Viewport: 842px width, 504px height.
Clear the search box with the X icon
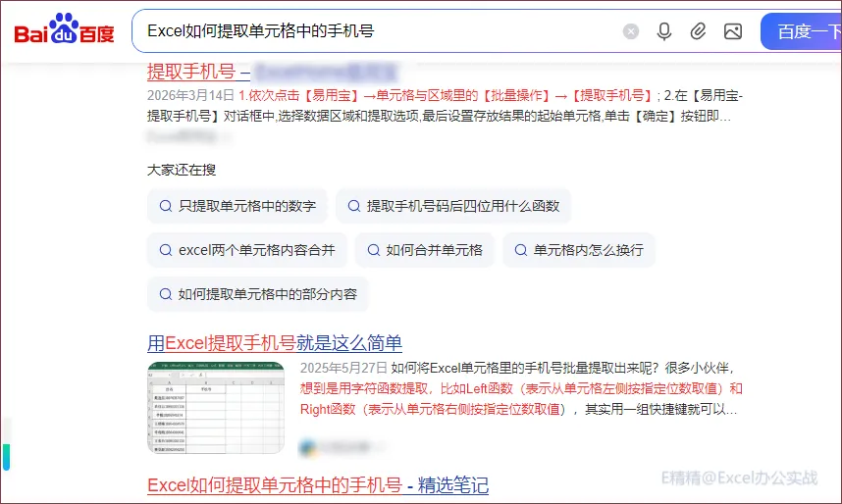pyautogui.click(x=631, y=31)
